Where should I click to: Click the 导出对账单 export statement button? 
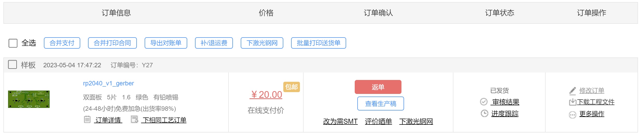click(x=166, y=43)
